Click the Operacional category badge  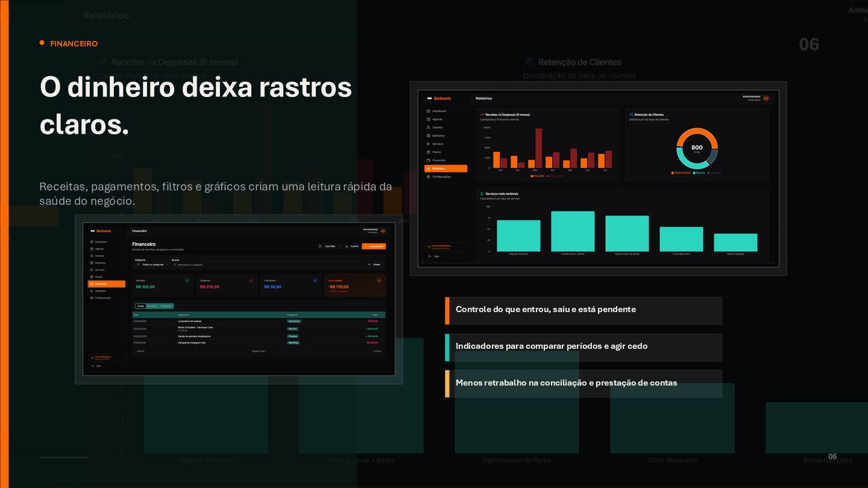click(294, 321)
